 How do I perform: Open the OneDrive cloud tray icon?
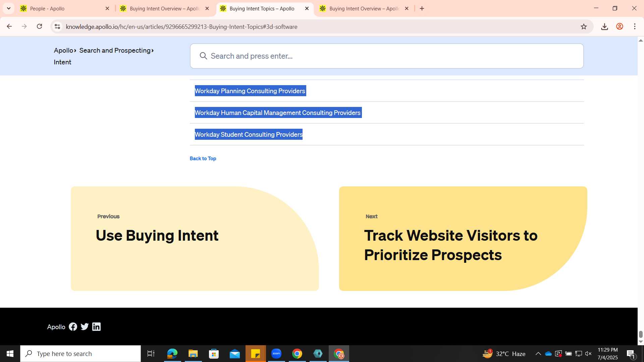pyautogui.click(x=548, y=354)
